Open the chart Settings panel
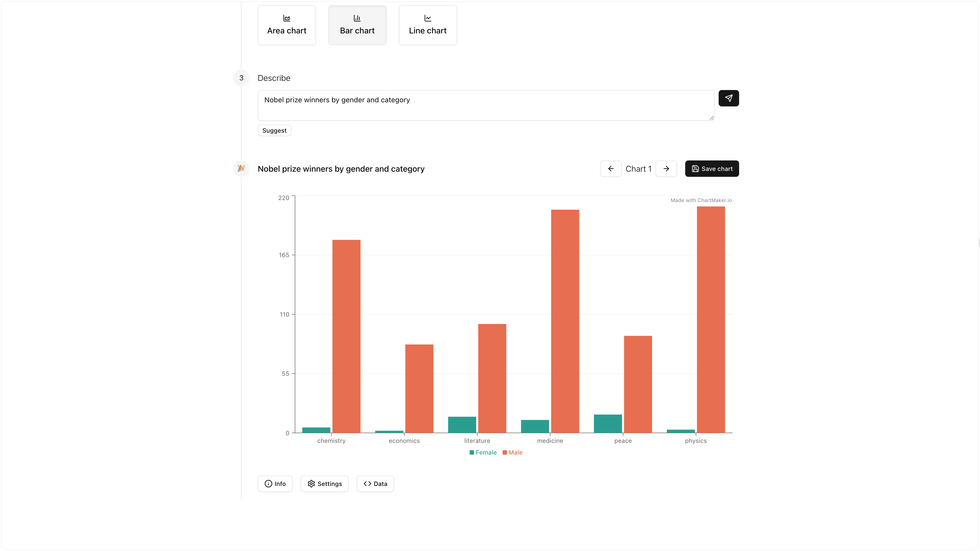 [x=324, y=484]
